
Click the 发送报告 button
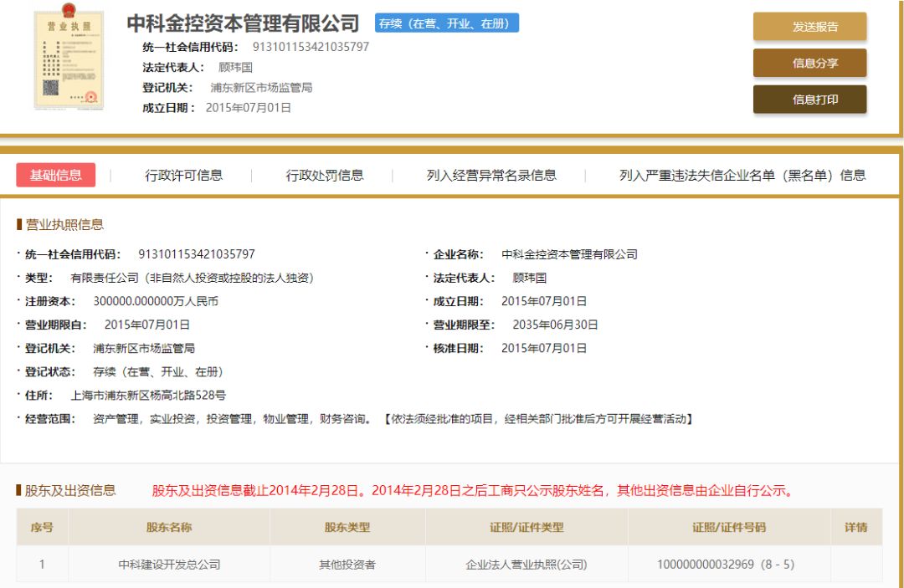tap(809, 27)
